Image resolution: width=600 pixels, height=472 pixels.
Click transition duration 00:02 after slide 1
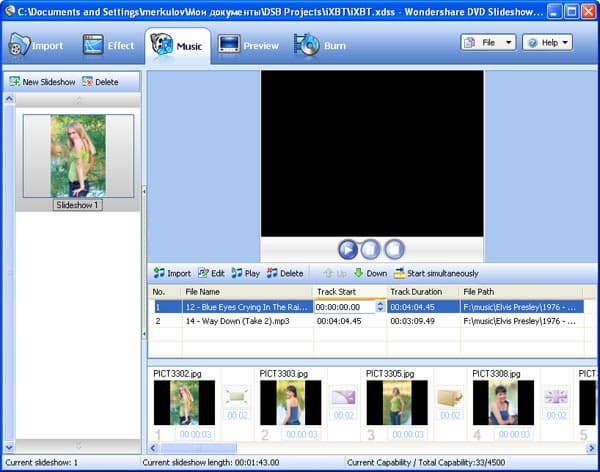point(237,415)
